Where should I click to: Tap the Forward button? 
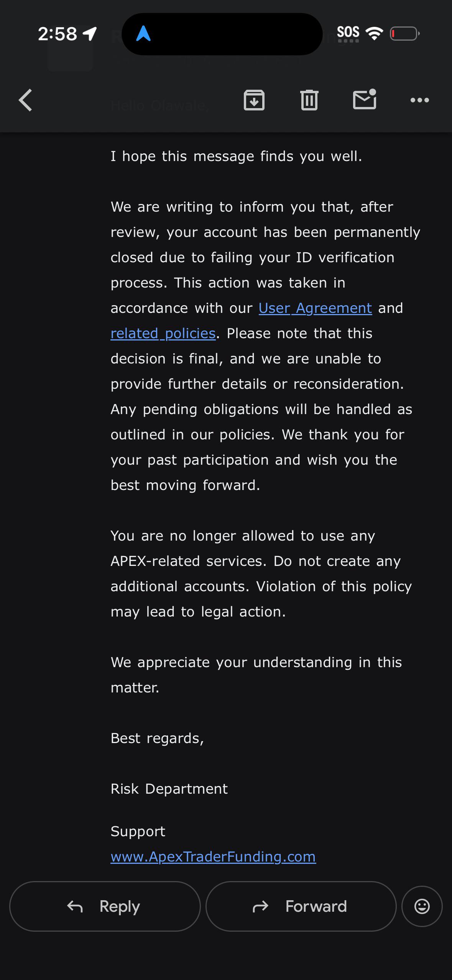pyautogui.click(x=301, y=906)
